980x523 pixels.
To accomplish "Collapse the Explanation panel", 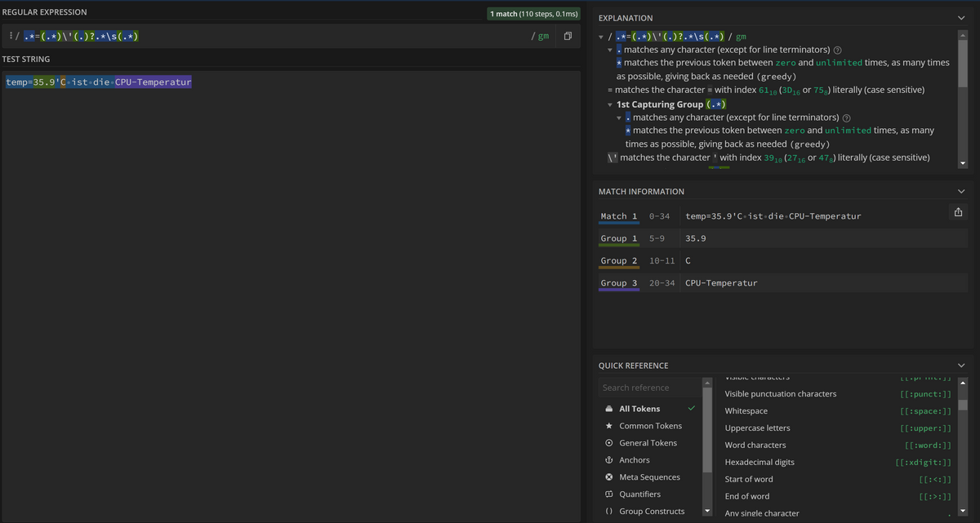I will point(960,18).
